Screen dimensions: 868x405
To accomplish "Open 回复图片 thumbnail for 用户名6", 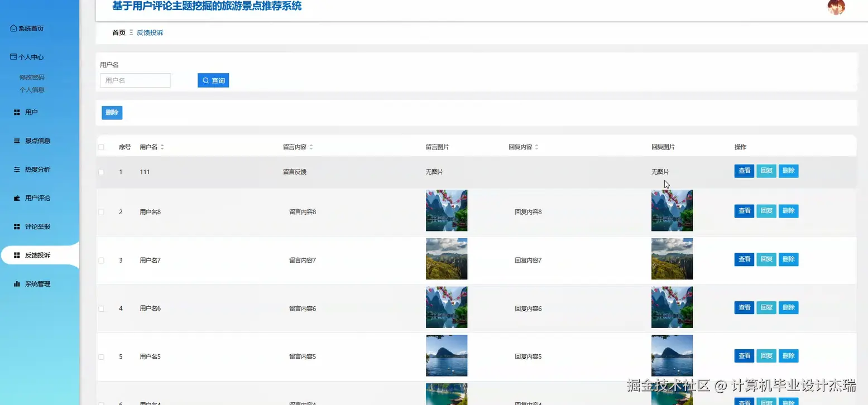I will point(672,307).
